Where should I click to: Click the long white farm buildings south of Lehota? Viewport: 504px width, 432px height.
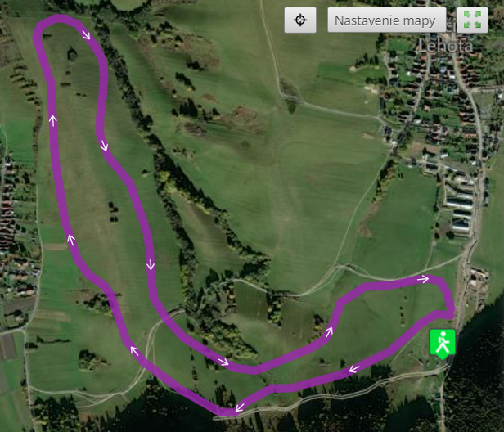click(461, 212)
